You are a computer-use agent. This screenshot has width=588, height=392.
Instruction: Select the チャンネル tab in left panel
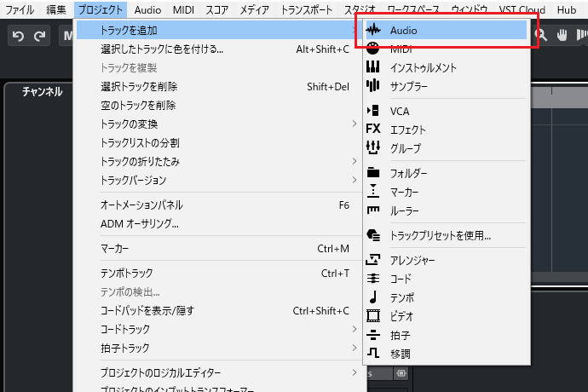click(42, 91)
